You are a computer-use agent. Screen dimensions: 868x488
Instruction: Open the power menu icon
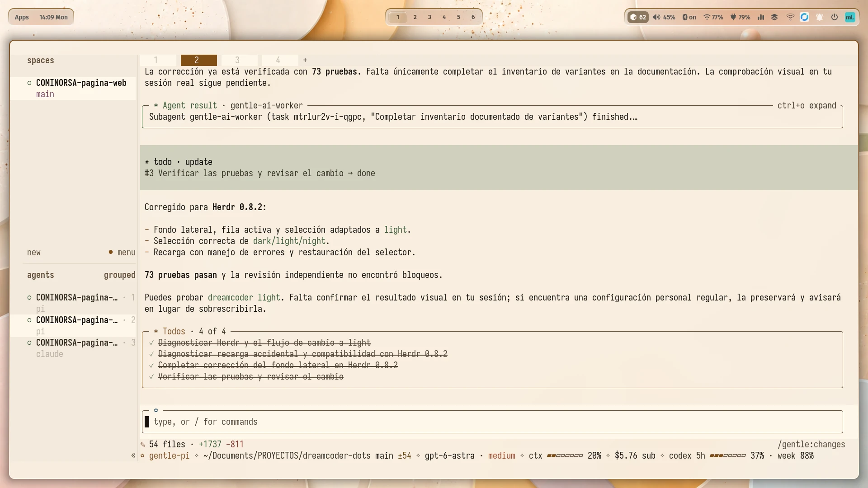click(835, 17)
